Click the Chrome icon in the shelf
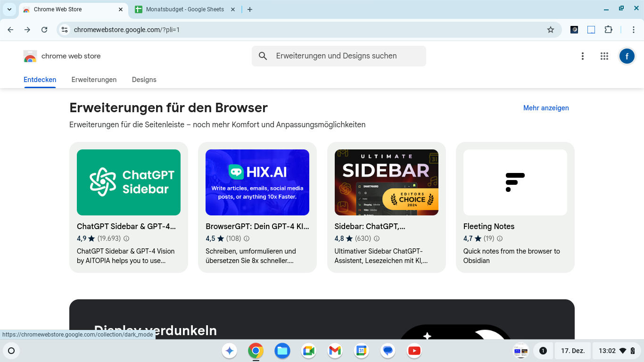 [256, 351]
